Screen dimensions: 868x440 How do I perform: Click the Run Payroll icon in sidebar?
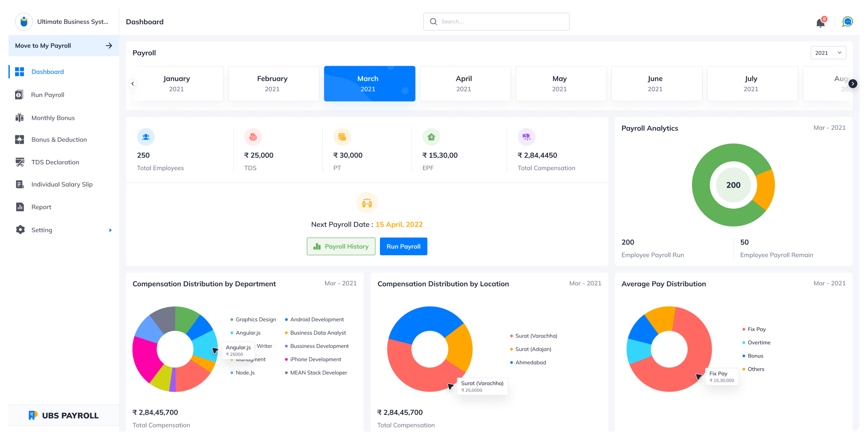tap(19, 94)
